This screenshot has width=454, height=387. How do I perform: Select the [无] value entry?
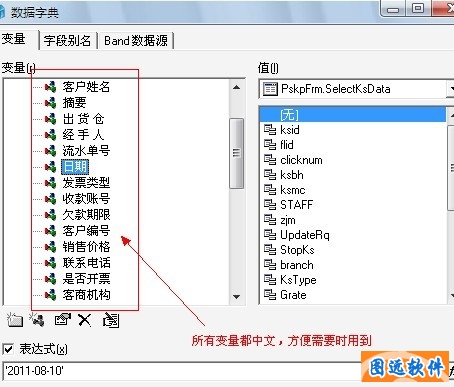[x=353, y=115]
